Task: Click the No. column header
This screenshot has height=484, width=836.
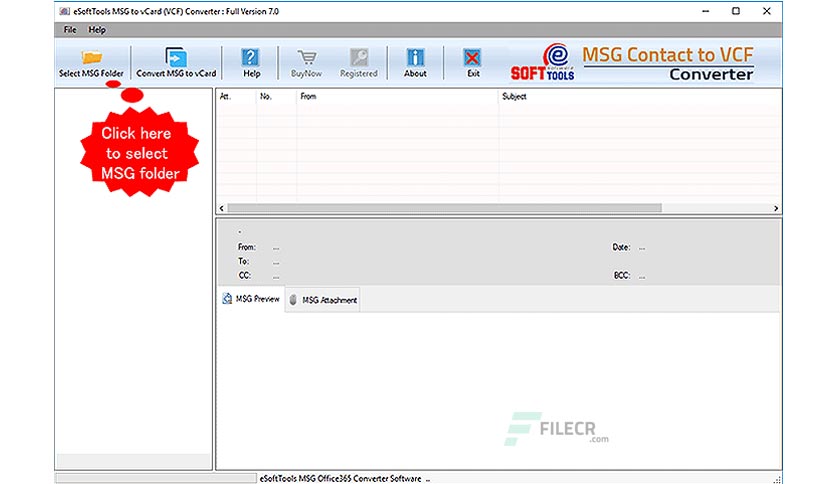Action: click(276, 96)
